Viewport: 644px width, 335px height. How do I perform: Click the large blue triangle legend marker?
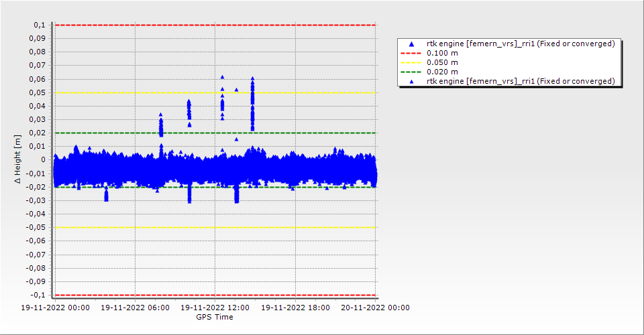[412, 44]
